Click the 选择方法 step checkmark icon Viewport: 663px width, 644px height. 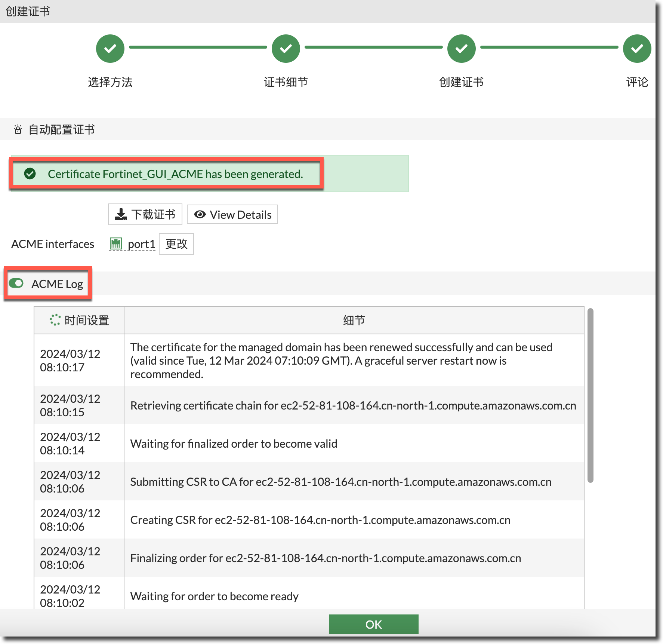(x=110, y=49)
